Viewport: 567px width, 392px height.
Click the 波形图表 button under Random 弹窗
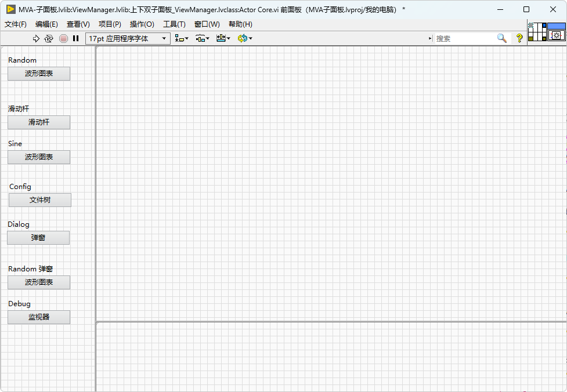tap(39, 282)
